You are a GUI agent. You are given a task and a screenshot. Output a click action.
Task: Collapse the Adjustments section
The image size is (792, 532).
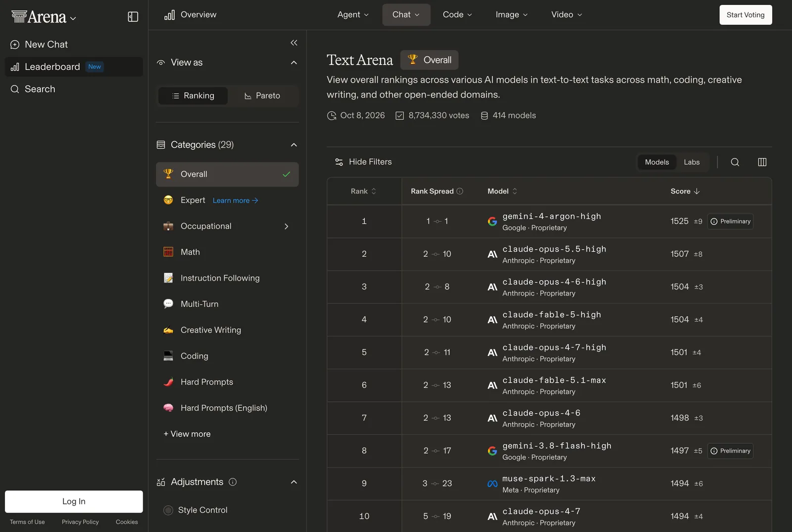(294, 482)
